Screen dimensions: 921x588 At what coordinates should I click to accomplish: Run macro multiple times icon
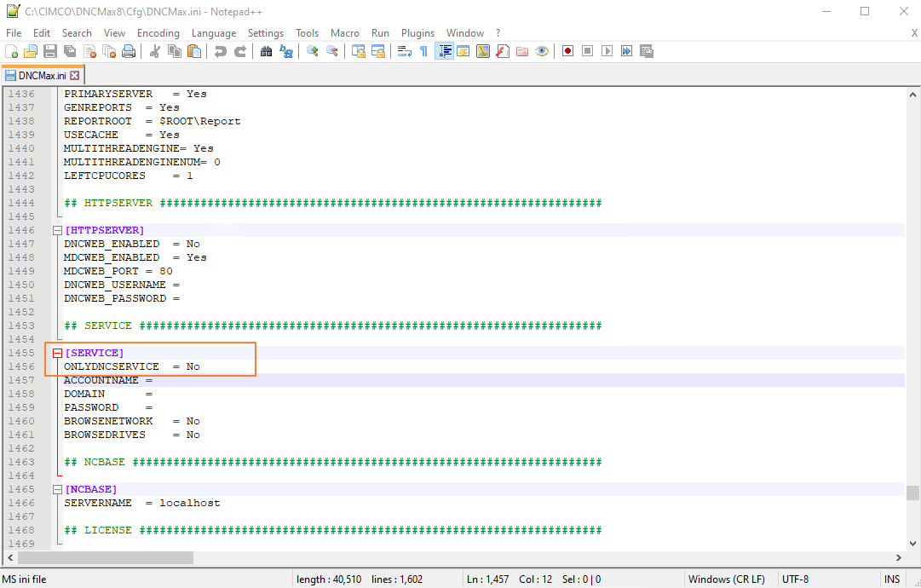coord(627,52)
